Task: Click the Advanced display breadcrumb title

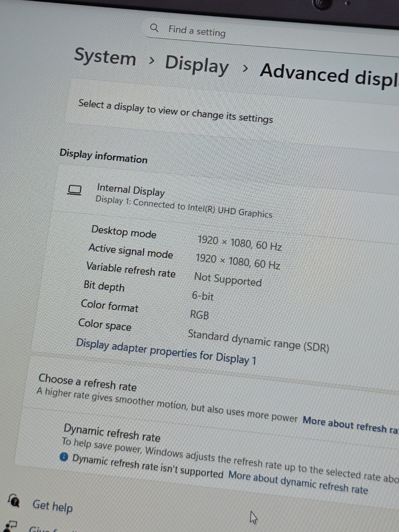Action: 329,75
